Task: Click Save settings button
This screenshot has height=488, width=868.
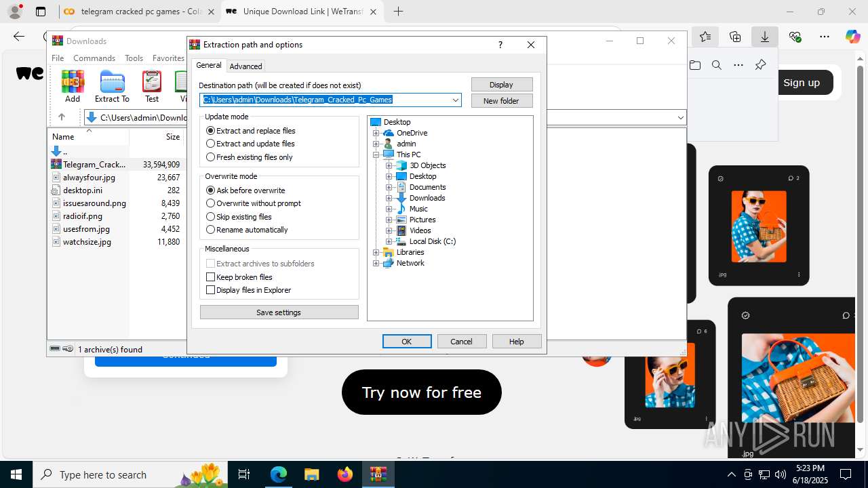Action: point(279,312)
